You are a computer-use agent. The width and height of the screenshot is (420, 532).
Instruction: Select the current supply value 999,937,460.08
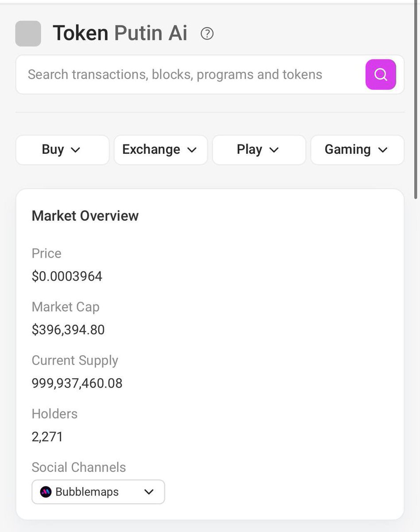(x=77, y=383)
